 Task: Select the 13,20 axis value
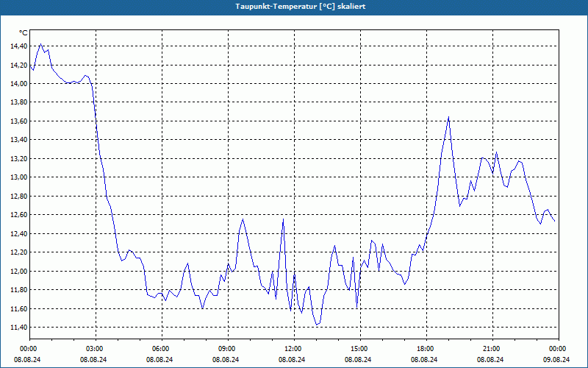[19, 159]
